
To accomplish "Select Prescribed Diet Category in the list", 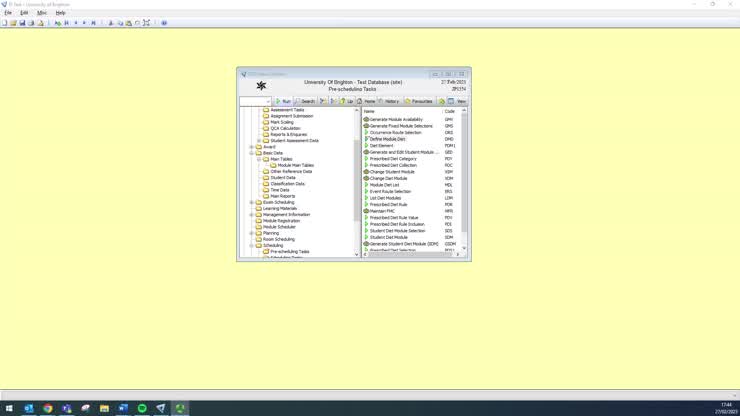I will click(x=393, y=159).
